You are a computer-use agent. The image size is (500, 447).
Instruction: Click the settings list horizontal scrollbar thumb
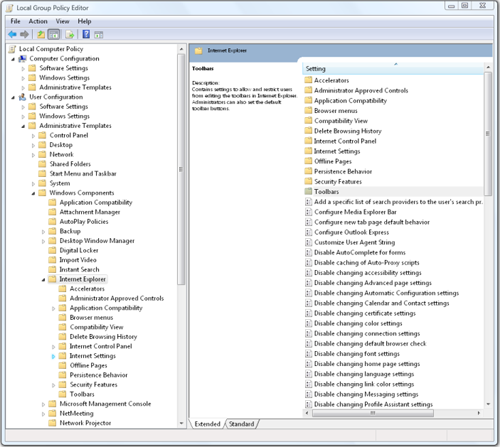373,413
